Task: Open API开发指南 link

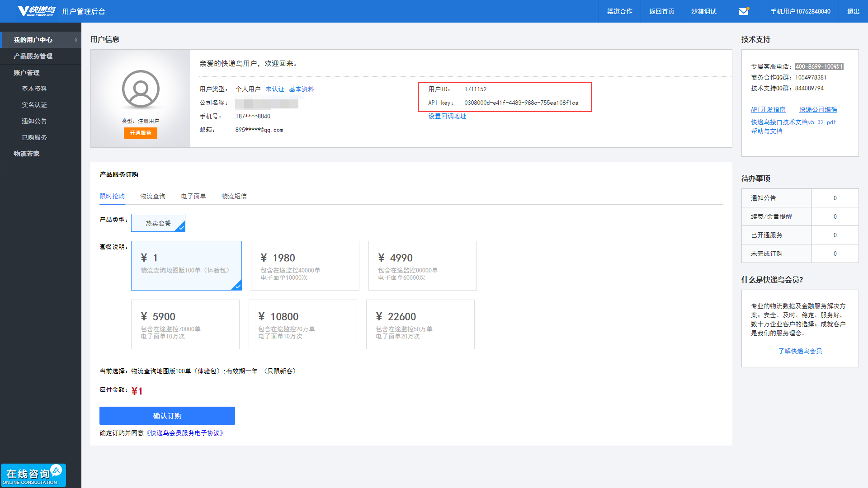Action: 768,109
